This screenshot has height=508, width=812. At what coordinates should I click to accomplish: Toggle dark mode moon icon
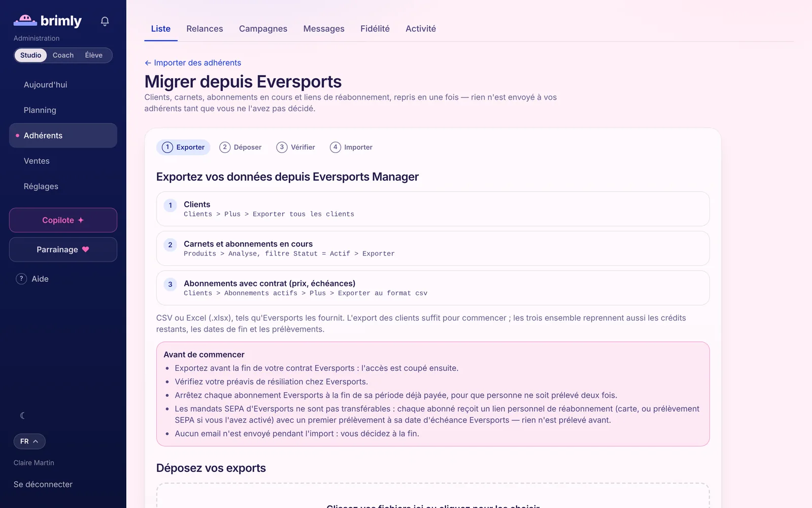coord(22,416)
